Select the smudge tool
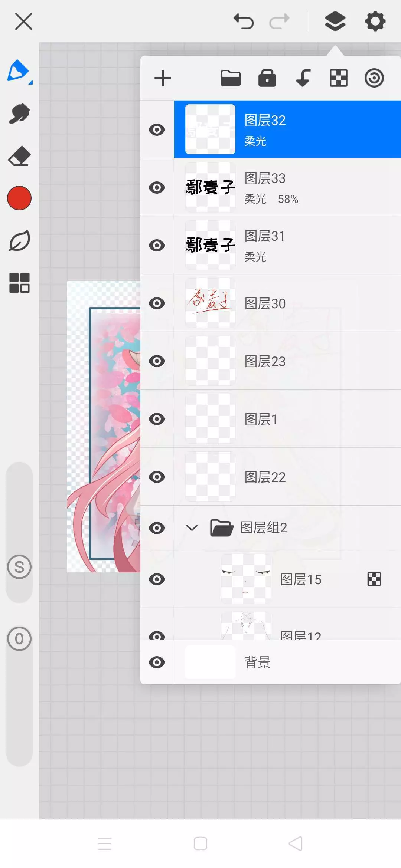This screenshot has width=401, height=868. coord(19,113)
